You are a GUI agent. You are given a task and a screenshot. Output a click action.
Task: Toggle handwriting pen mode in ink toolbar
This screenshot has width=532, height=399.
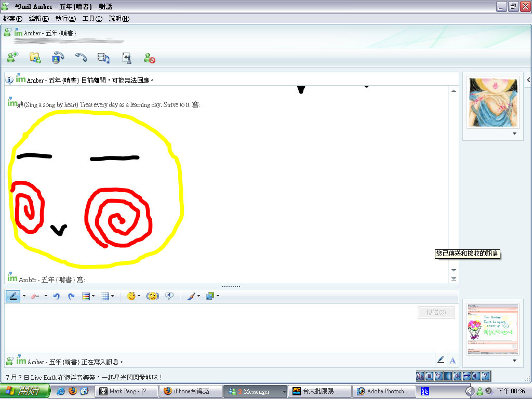click(13, 296)
